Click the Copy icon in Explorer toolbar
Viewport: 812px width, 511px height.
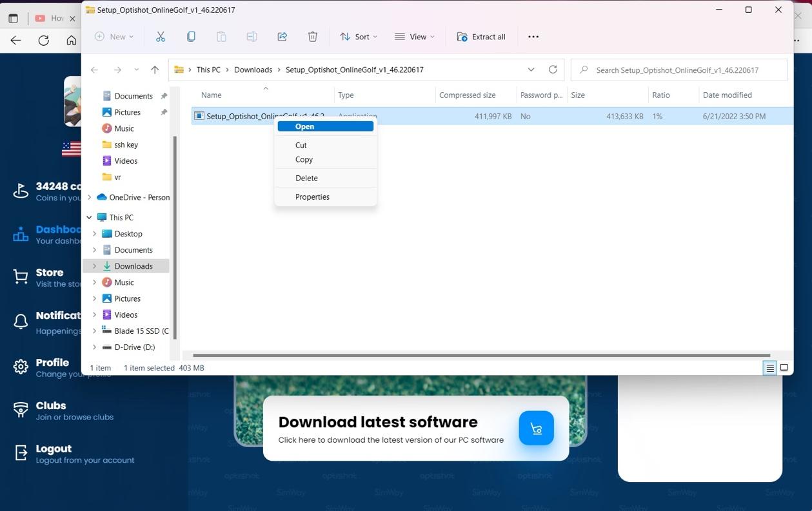(191, 37)
